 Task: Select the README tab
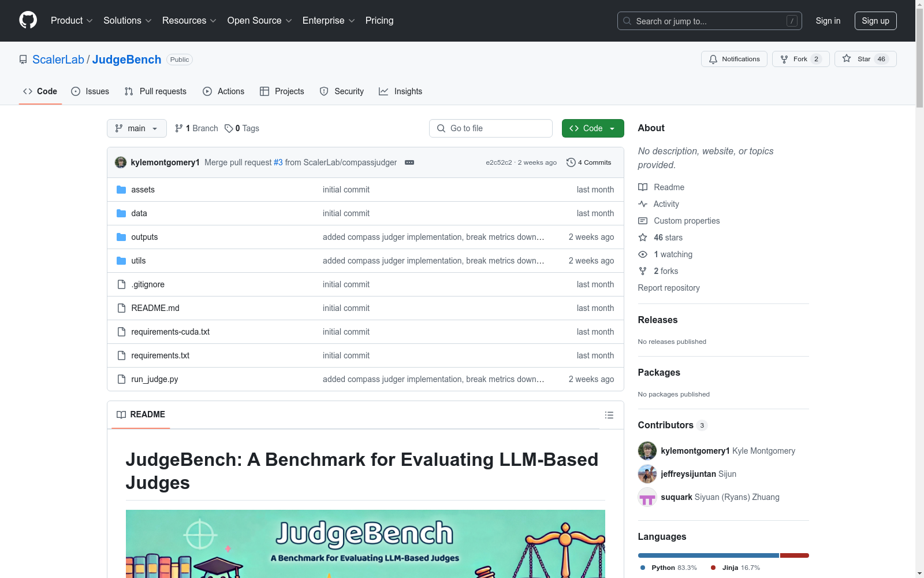(141, 414)
